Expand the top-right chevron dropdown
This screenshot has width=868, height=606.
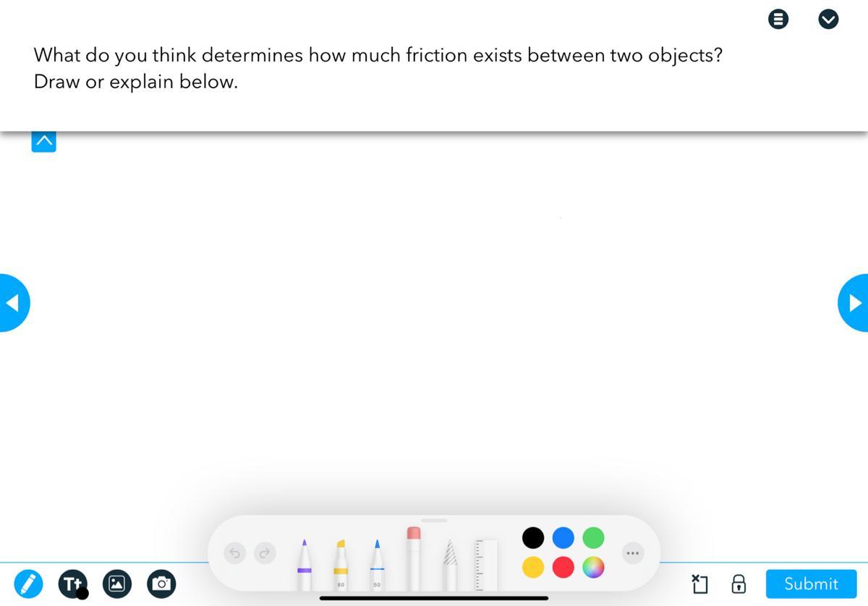(828, 20)
